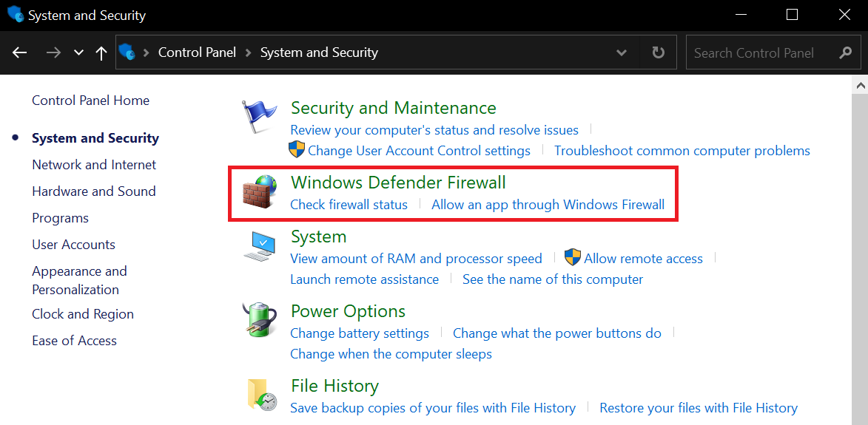The image size is (868, 425).
Task: Select User Accounts in the sidebar
Action: click(73, 245)
